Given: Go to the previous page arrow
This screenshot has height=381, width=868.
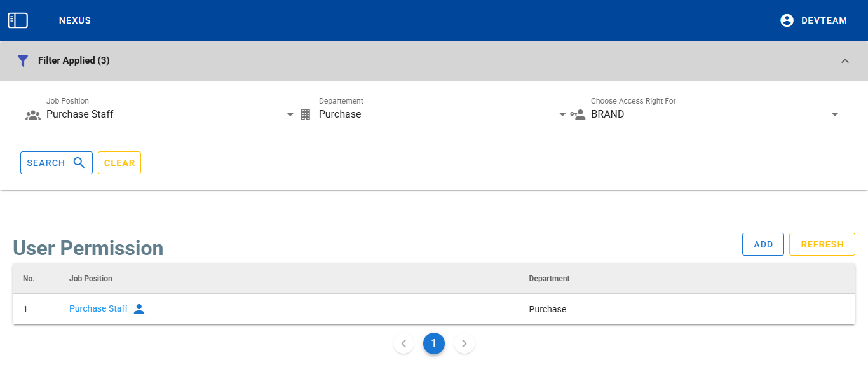Looking at the screenshot, I should 403,343.
